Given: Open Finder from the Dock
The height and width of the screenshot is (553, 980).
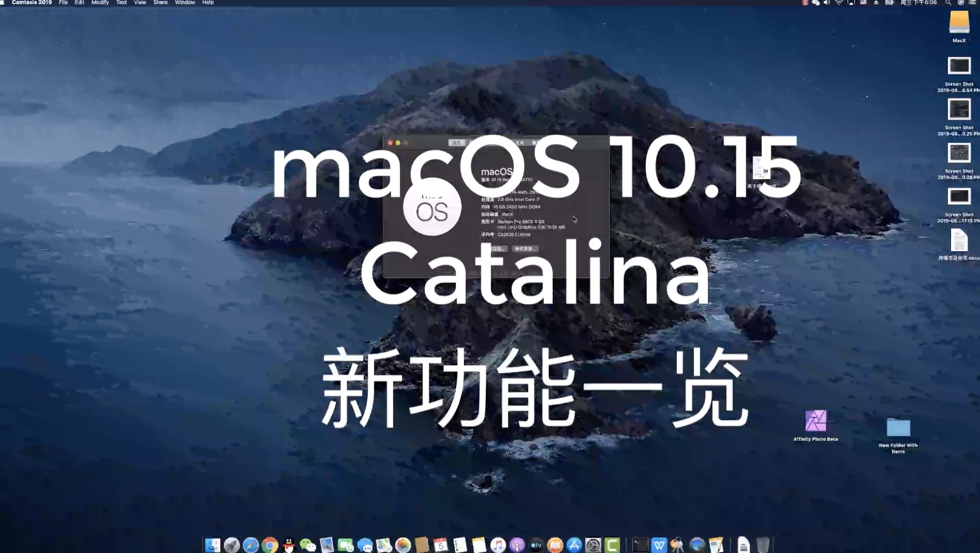Looking at the screenshot, I should click(x=213, y=545).
